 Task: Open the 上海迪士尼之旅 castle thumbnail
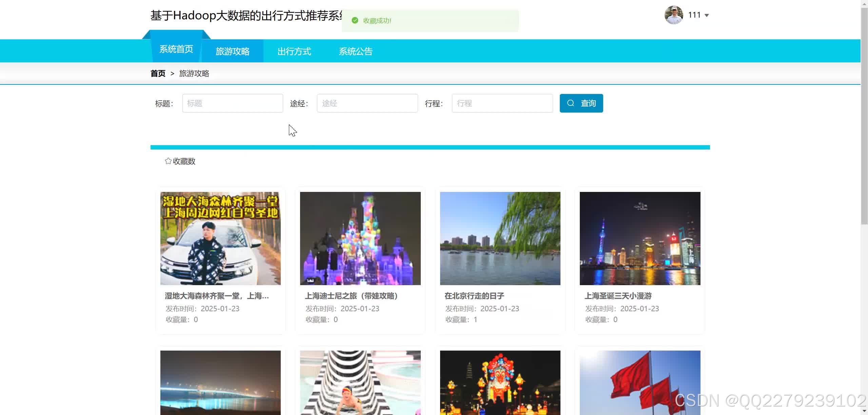coord(360,238)
